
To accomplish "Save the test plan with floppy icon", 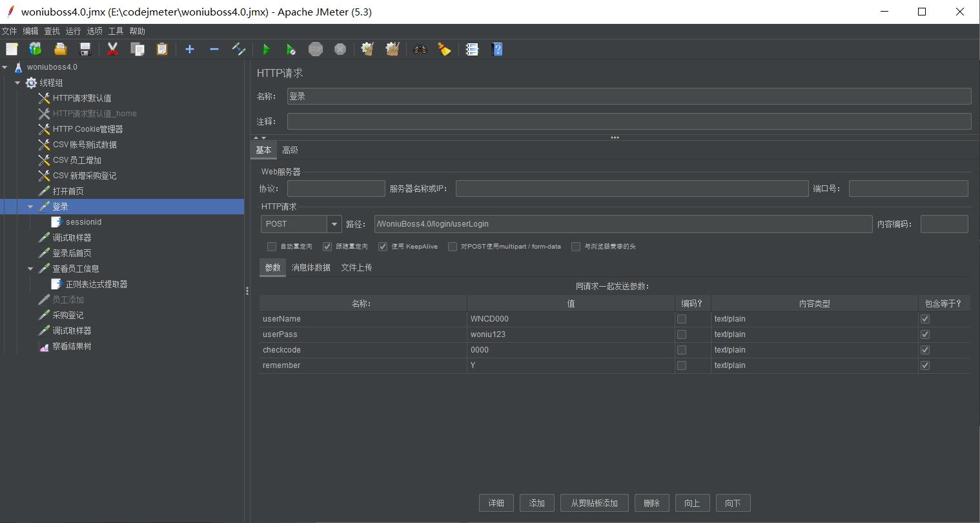I will 85,49.
